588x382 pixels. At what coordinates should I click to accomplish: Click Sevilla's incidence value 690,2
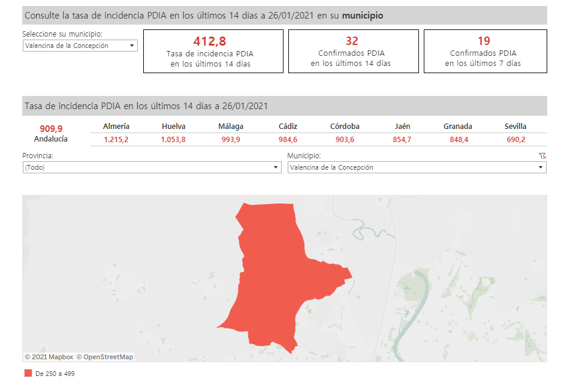(x=515, y=140)
